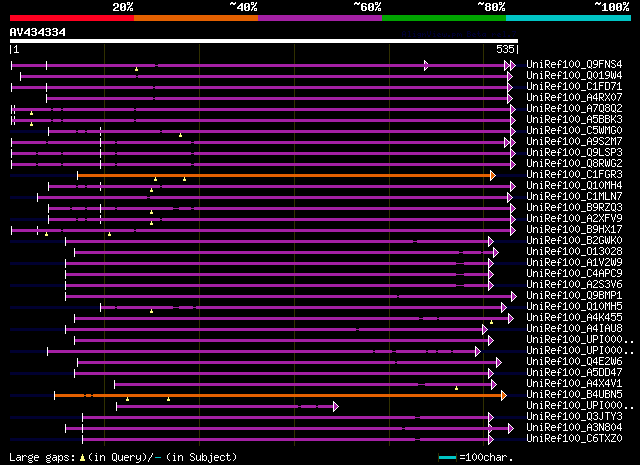The width and height of the screenshot is (640, 465).
Task: Choose the UniRef100_C5WMG0 entry
Action: (574, 131)
